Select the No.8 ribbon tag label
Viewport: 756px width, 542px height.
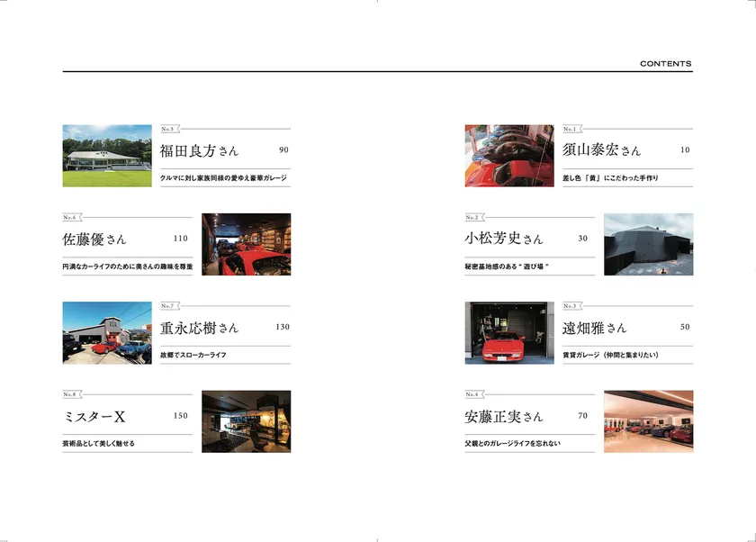tap(72, 394)
